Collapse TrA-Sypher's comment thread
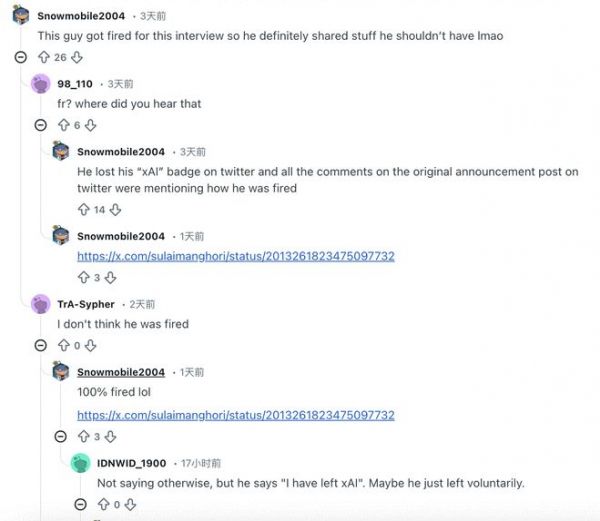 (x=41, y=345)
